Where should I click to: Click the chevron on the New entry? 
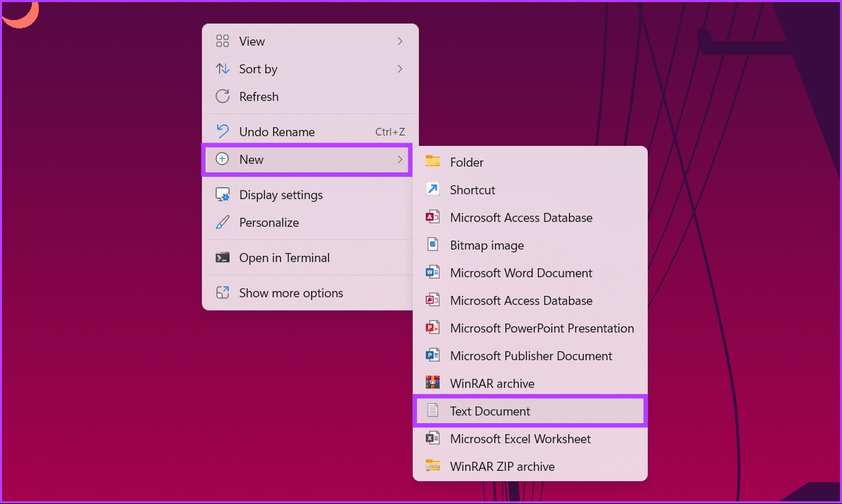[400, 159]
